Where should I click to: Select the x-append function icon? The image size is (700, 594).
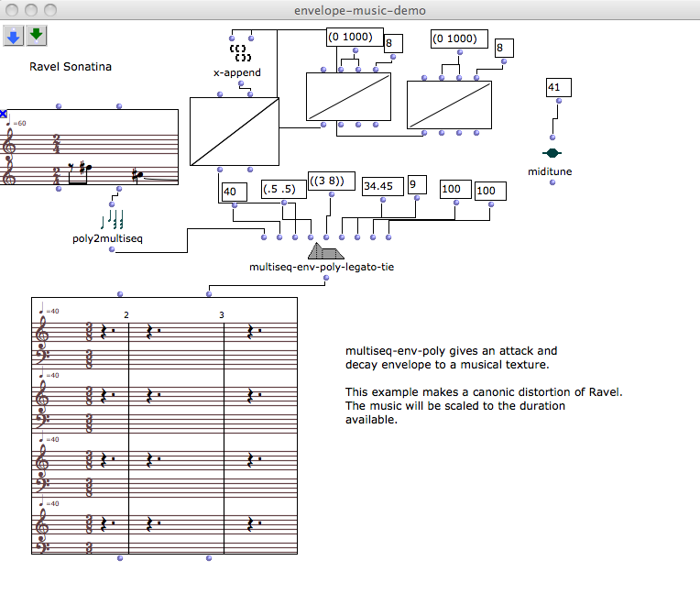click(x=239, y=51)
